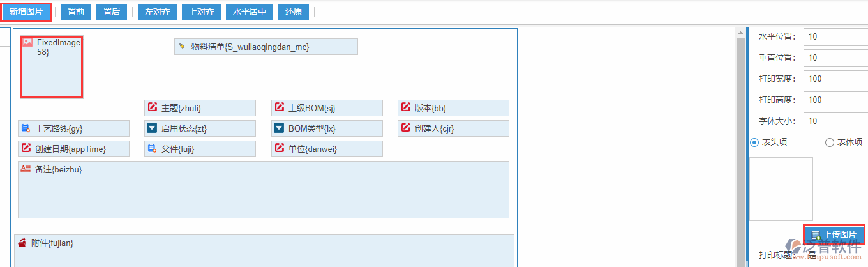Click edit icon of 版本{bb}
The image size is (868, 267).
[406, 107]
